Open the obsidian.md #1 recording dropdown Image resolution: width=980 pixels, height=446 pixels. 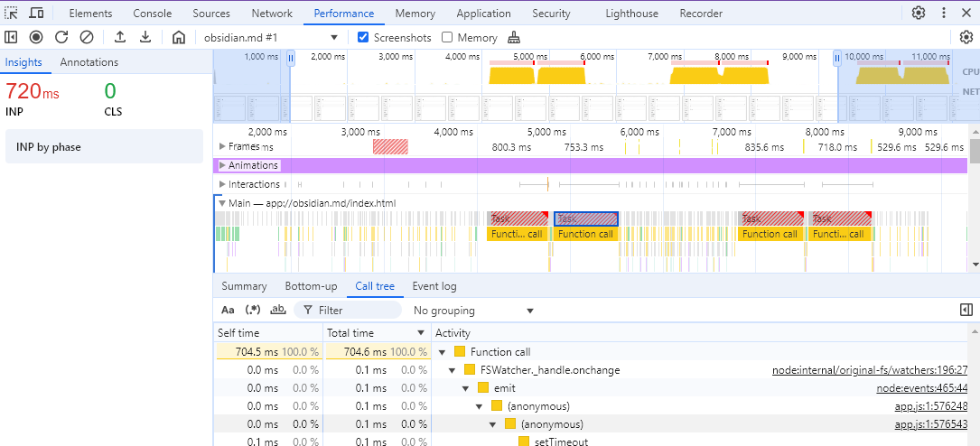pyautogui.click(x=271, y=37)
